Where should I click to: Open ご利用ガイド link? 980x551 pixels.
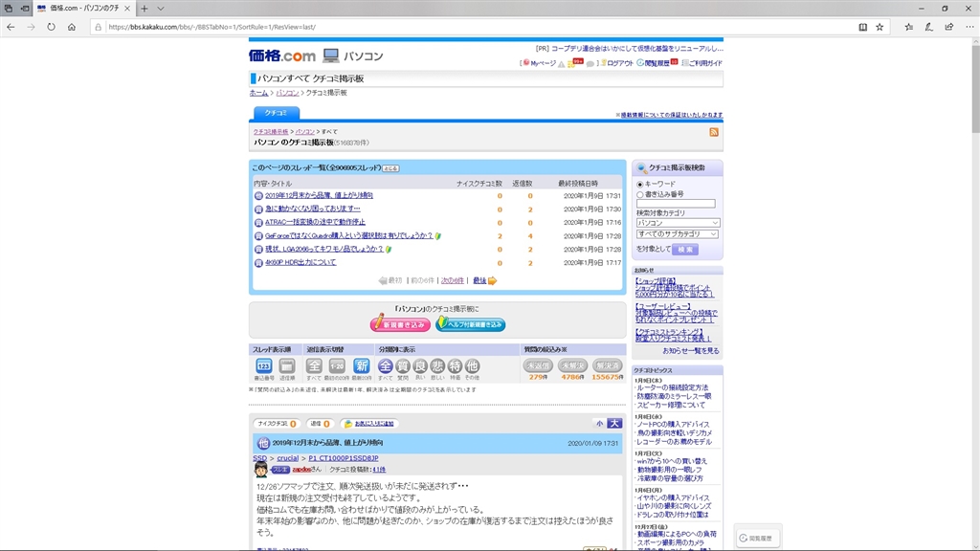click(x=705, y=63)
